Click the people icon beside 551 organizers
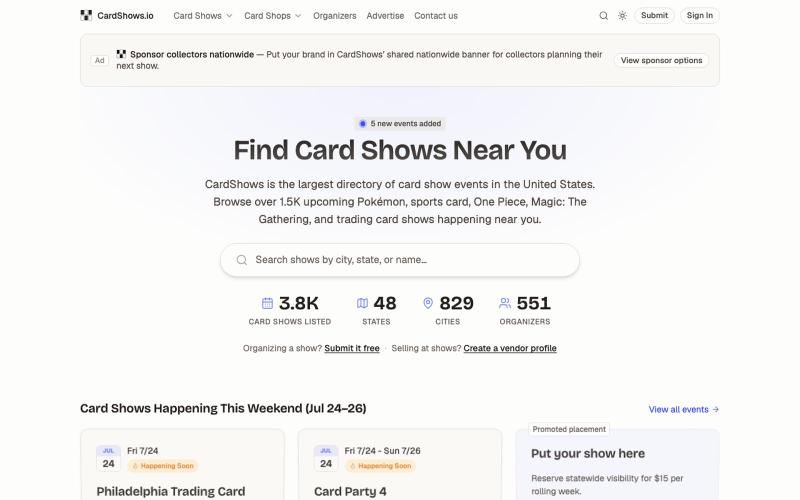 click(505, 303)
